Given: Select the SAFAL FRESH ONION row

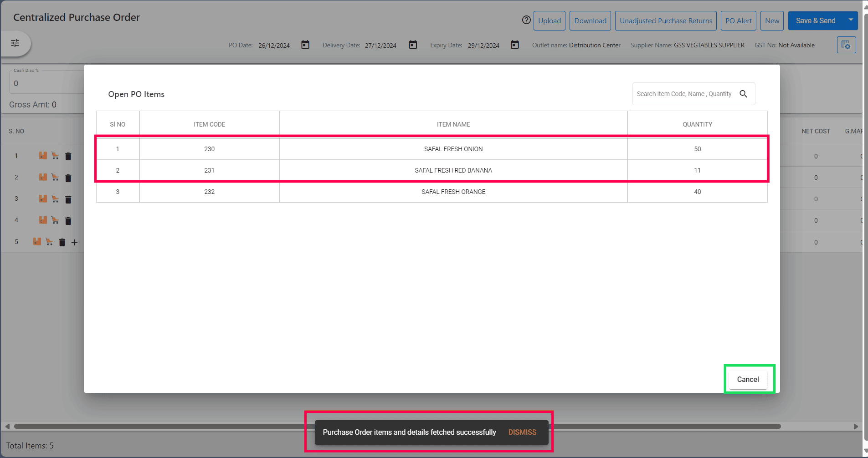Looking at the screenshot, I should coord(453,149).
